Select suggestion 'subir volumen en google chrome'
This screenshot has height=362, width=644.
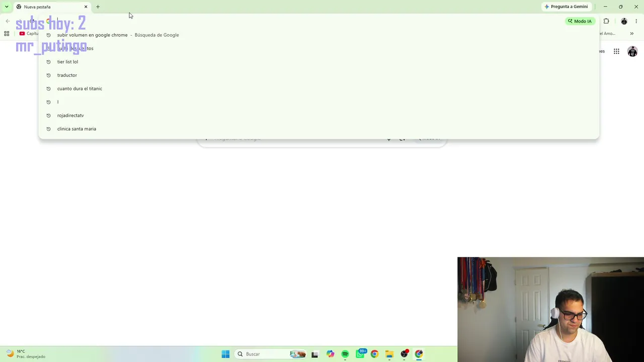[318, 35]
